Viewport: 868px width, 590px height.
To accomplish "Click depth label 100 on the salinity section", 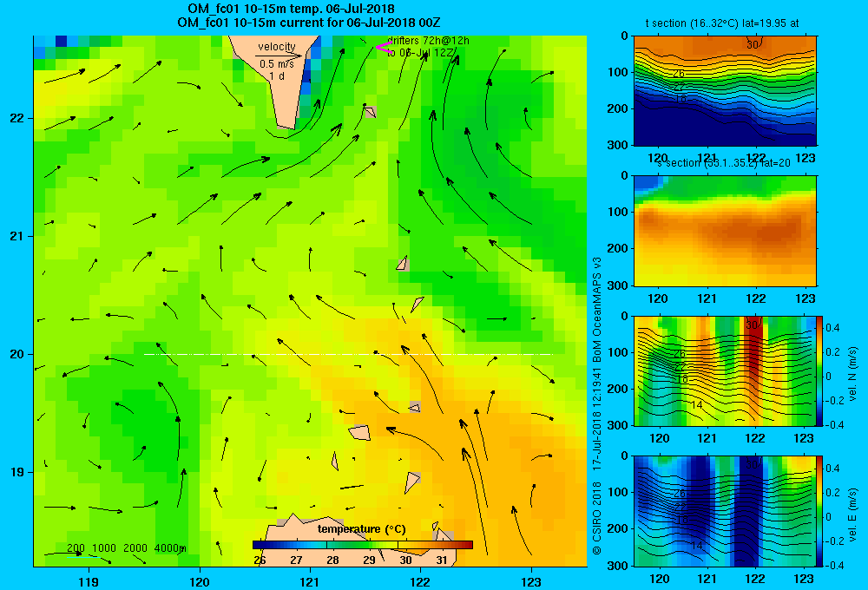I will [x=618, y=212].
